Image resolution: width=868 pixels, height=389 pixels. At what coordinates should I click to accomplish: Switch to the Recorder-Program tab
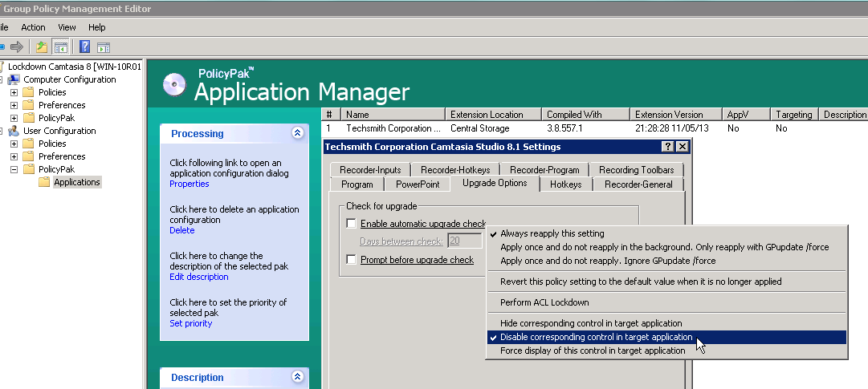544,170
